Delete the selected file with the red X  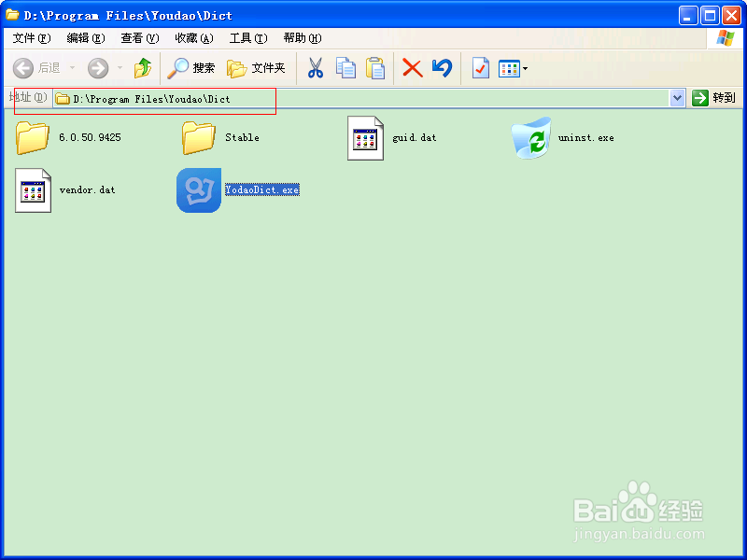click(x=412, y=68)
